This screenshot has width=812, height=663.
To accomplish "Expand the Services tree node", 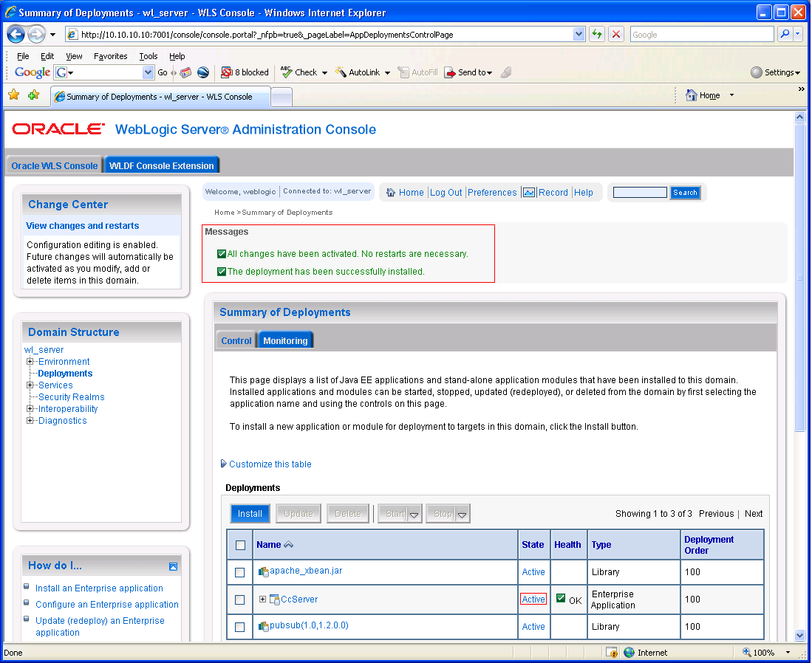I will point(30,385).
